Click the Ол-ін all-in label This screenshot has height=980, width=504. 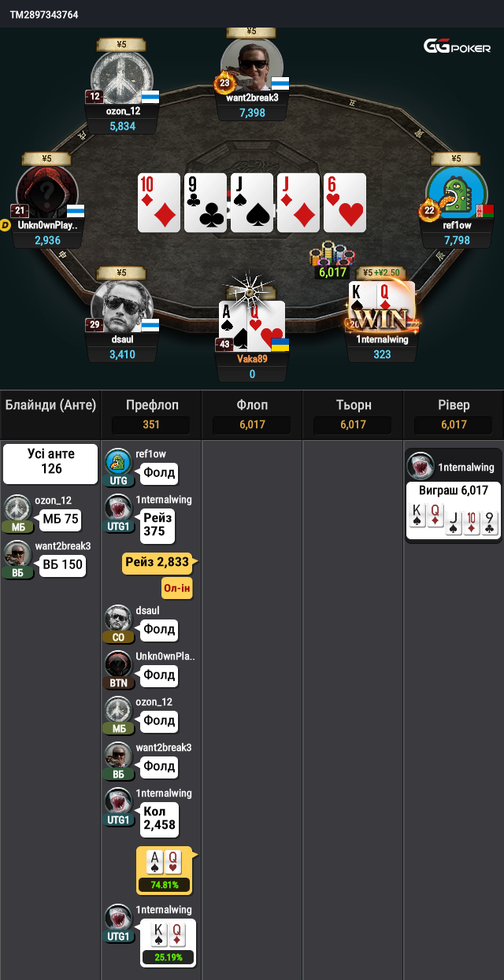tap(177, 588)
